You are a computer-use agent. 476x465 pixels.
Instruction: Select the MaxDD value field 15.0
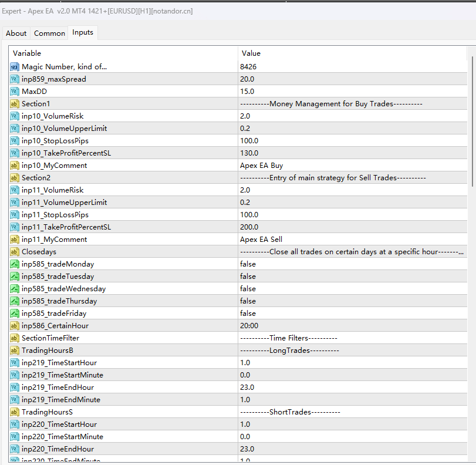point(247,92)
